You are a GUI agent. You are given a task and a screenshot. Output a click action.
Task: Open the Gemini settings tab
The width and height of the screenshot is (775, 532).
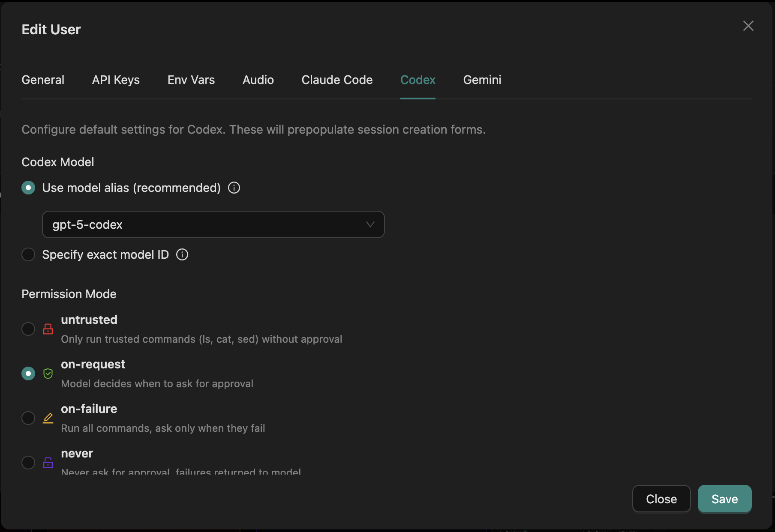click(482, 80)
